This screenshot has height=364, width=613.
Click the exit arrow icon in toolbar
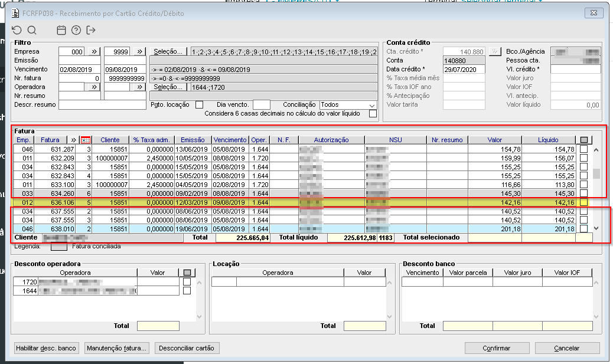click(91, 30)
